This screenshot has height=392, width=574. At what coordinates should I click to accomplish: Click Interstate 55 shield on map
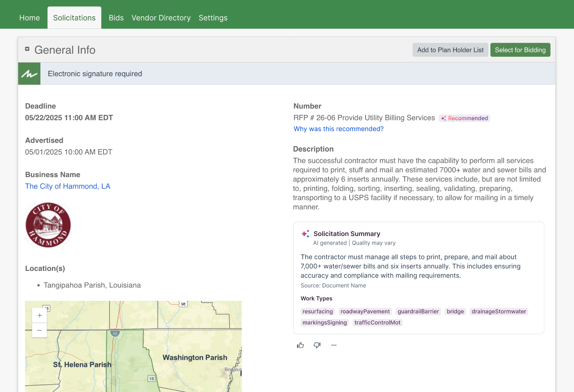tap(115, 333)
